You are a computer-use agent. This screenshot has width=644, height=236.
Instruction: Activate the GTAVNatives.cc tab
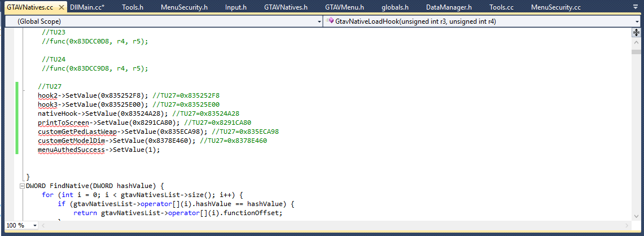pos(29,7)
